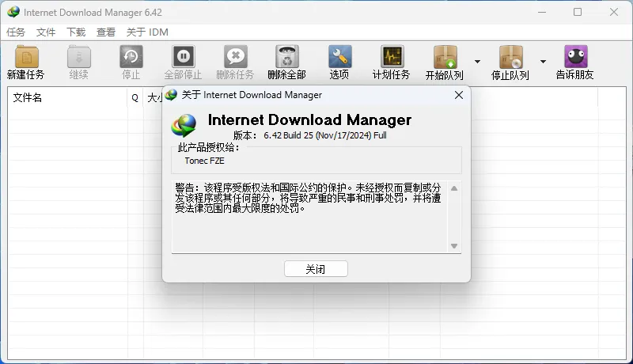Expand the 开始队列 dropdown arrow
633x364 pixels.
pos(477,62)
